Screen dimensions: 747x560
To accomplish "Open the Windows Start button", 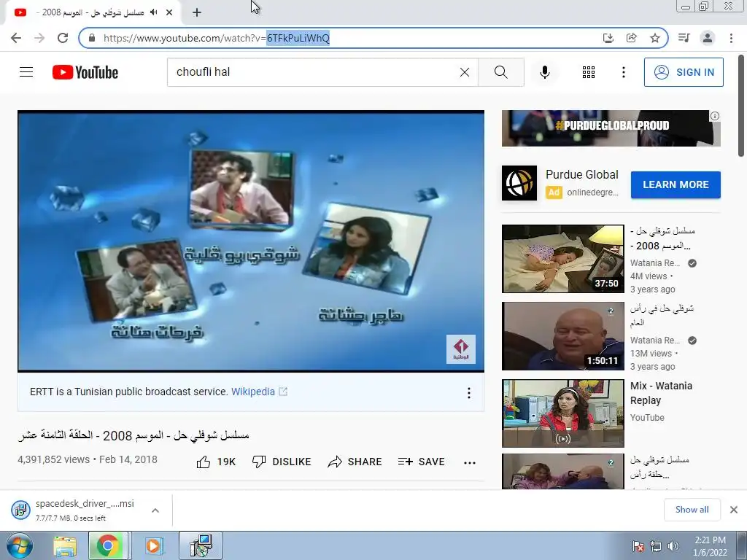I will tap(20, 545).
